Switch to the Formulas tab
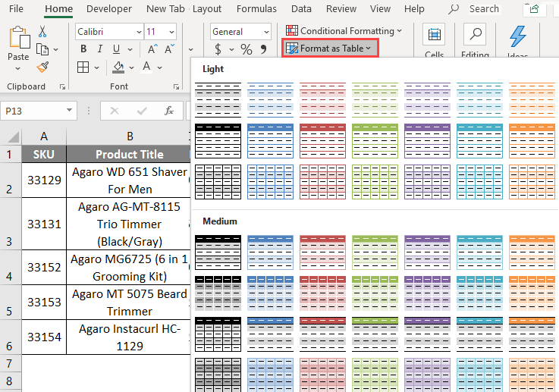This screenshot has height=392, width=559. (x=256, y=9)
